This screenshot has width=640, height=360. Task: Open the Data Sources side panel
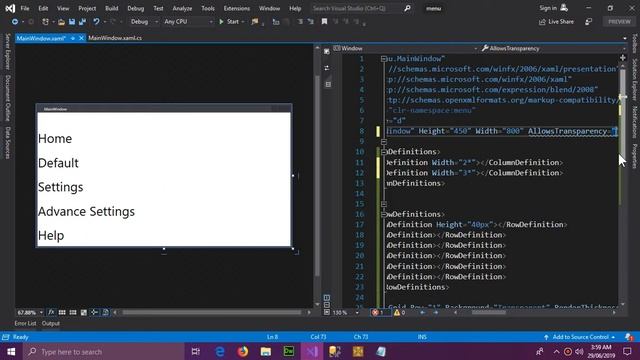click(7, 142)
